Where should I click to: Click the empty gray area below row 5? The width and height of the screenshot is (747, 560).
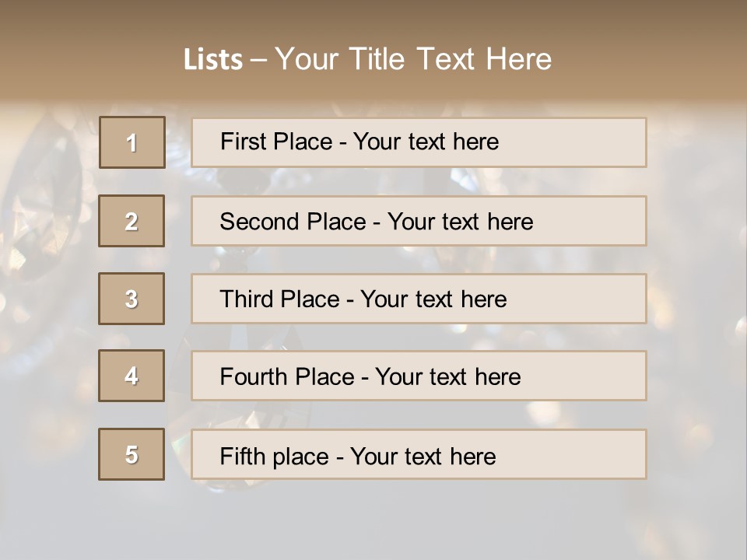(373, 520)
